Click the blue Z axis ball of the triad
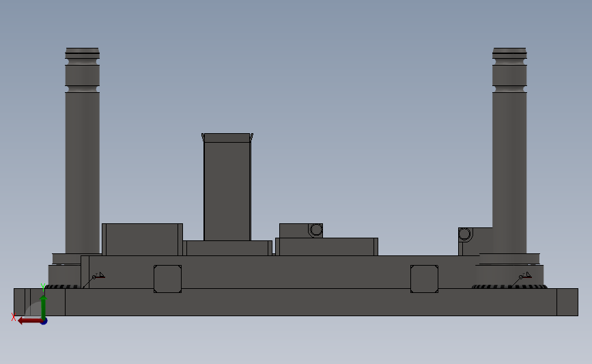This screenshot has width=592, height=364. (x=44, y=322)
